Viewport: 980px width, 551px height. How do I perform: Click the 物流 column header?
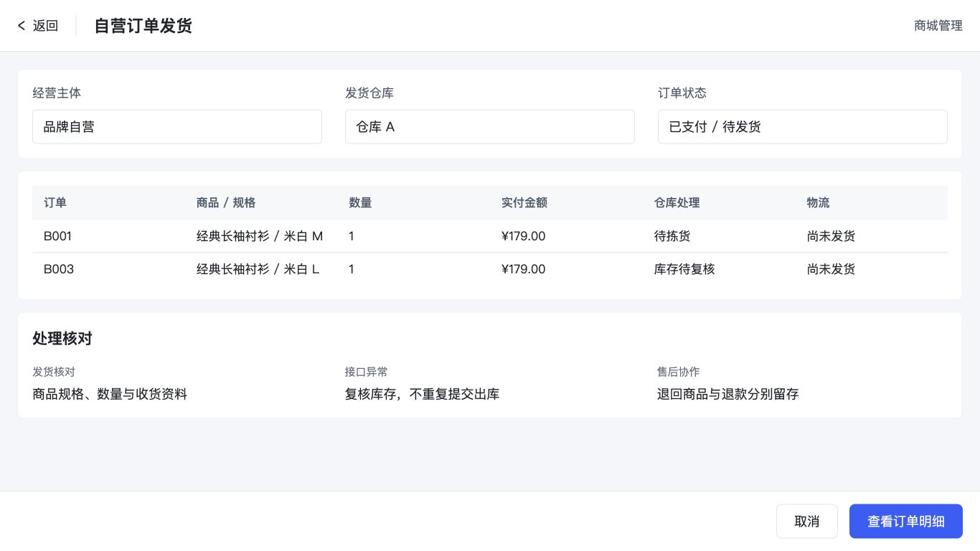point(818,203)
